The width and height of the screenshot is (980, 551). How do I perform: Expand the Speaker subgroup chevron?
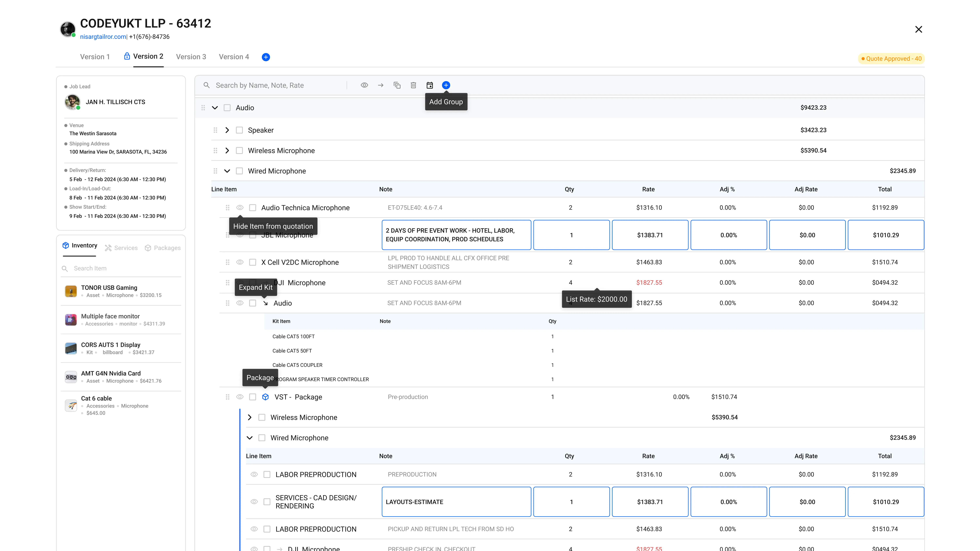227,130
